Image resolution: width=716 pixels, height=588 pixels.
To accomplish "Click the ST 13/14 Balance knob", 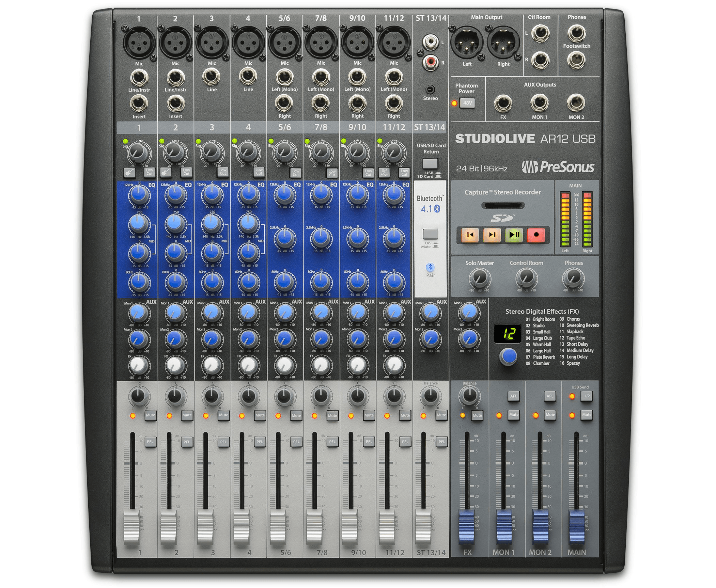I will [x=431, y=396].
